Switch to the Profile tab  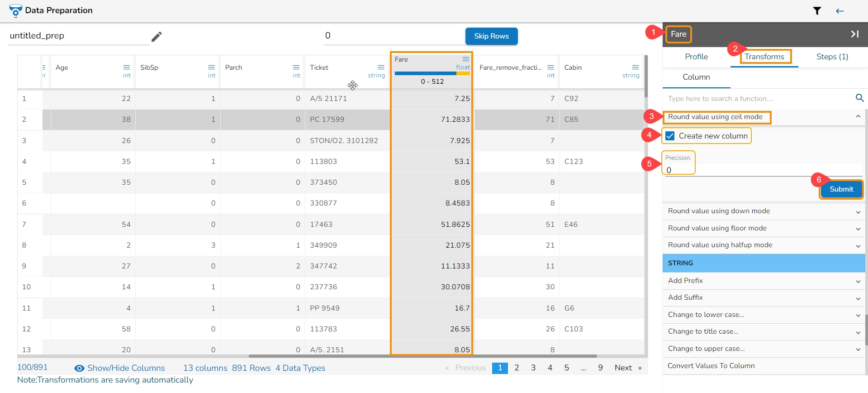click(696, 57)
